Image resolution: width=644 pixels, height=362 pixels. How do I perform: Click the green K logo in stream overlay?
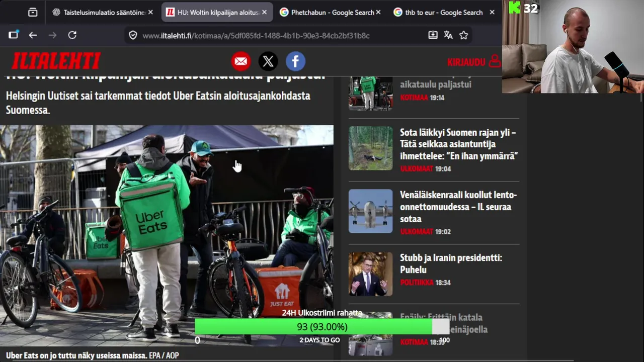(x=514, y=8)
